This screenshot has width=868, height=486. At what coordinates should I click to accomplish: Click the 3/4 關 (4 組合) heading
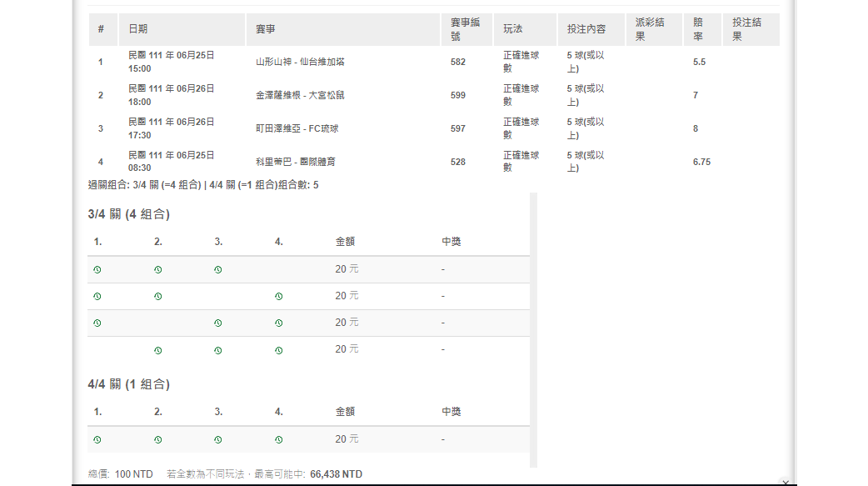[x=129, y=214]
